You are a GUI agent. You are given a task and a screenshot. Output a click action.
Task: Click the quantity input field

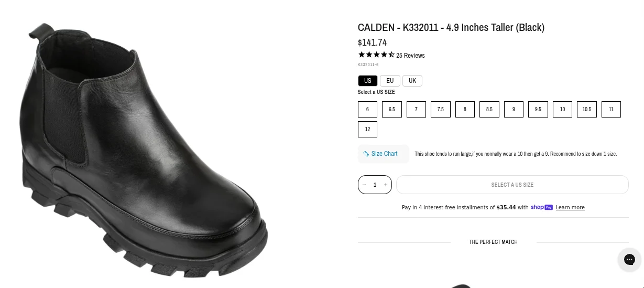[x=375, y=185]
